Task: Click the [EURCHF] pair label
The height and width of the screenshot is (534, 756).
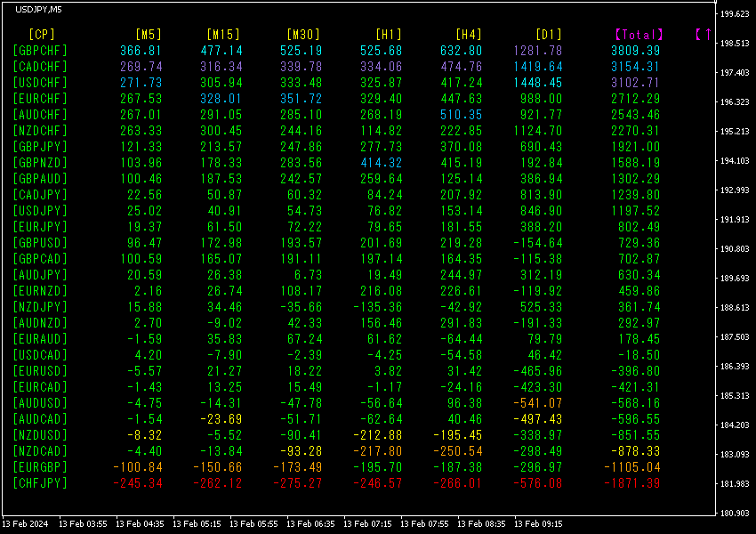Action: pos(40,99)
